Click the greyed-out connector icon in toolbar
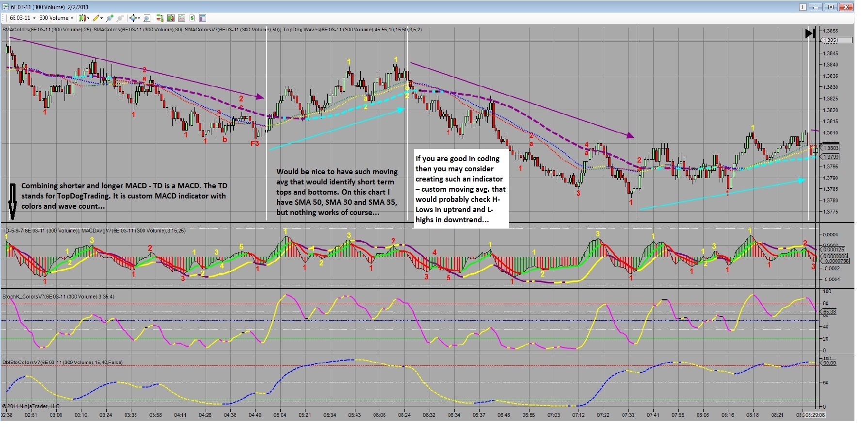Screen dimensions: 868x430 click(120, 18)
